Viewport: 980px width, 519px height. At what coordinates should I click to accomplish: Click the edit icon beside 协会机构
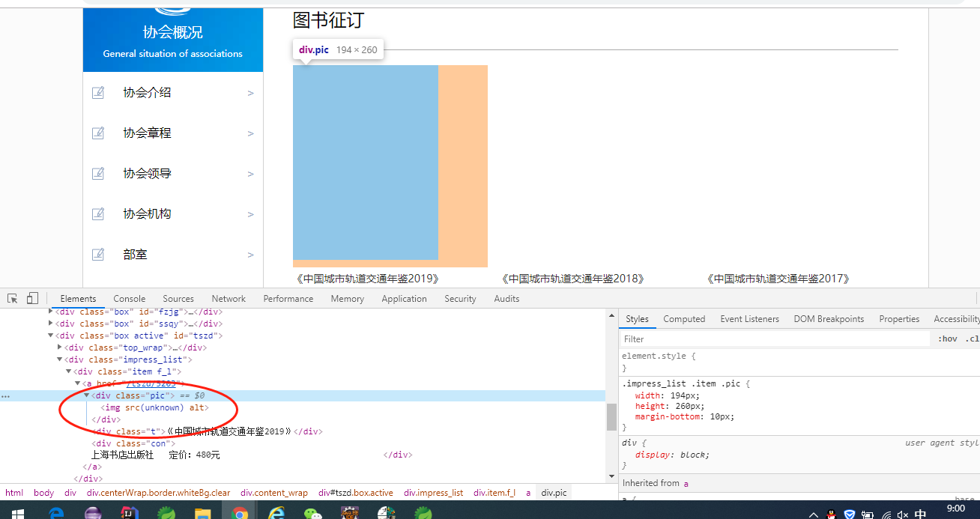pos(98,214)
